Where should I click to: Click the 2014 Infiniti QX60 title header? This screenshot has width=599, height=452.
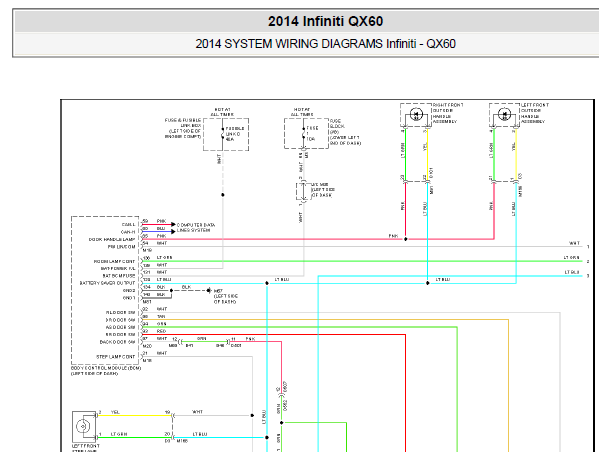click(x=325, y=21)
